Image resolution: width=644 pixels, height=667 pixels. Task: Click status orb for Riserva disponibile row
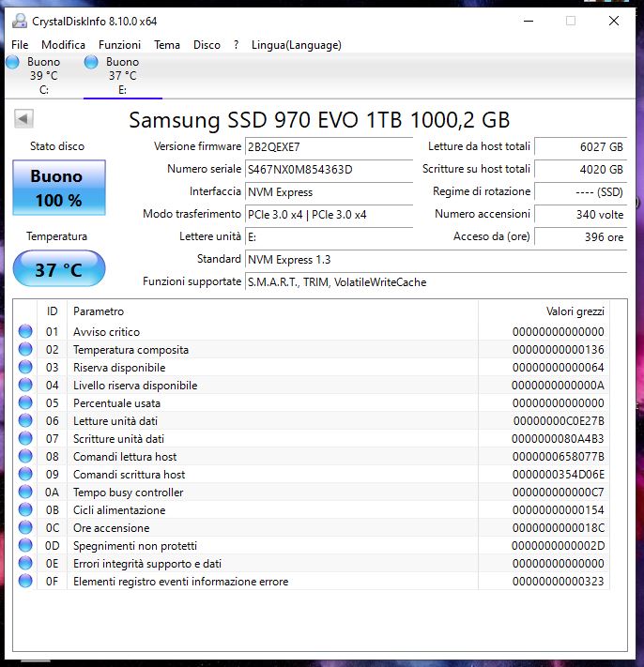coord(25,367)
